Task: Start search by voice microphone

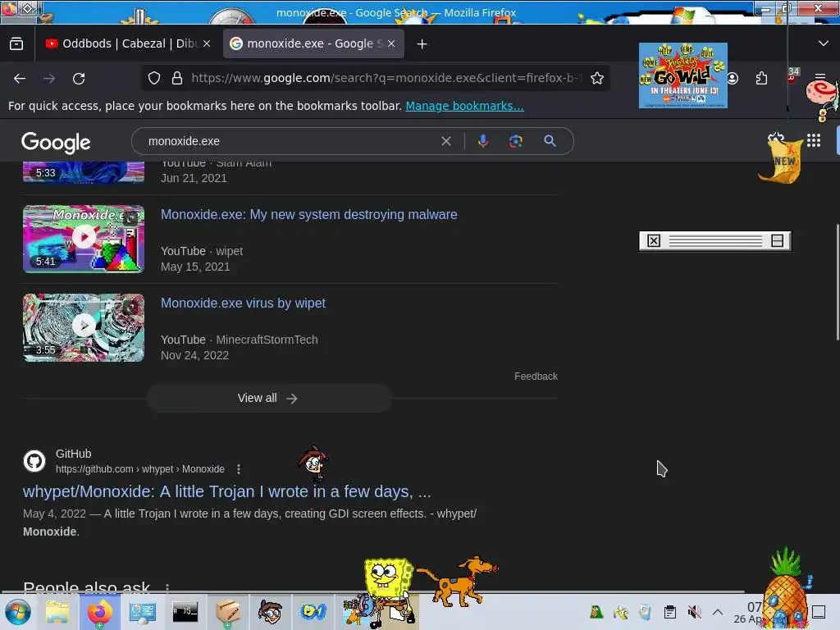Action: click(482, 141)
